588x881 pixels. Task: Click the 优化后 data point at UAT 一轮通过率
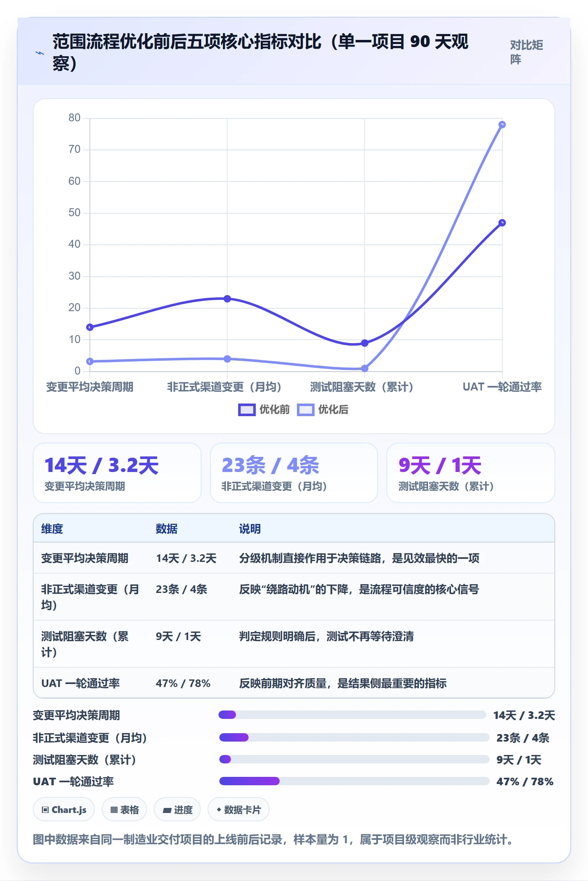502,125
